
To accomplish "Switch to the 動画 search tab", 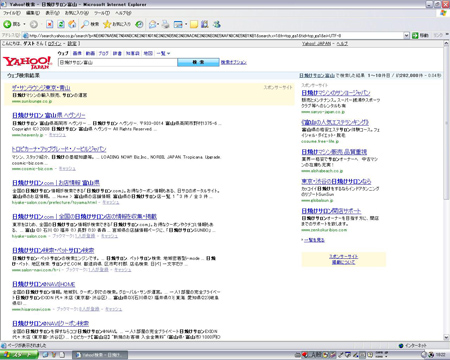I will (90, 53).
